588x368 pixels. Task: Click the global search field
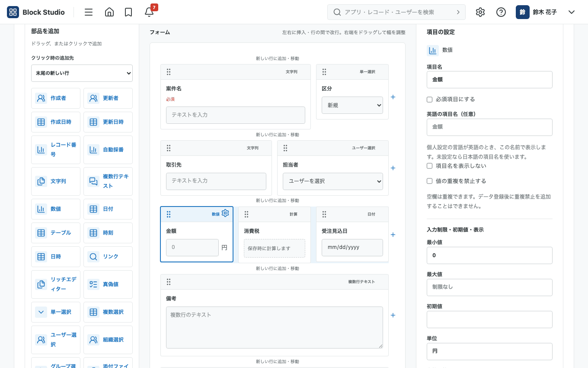396,12
